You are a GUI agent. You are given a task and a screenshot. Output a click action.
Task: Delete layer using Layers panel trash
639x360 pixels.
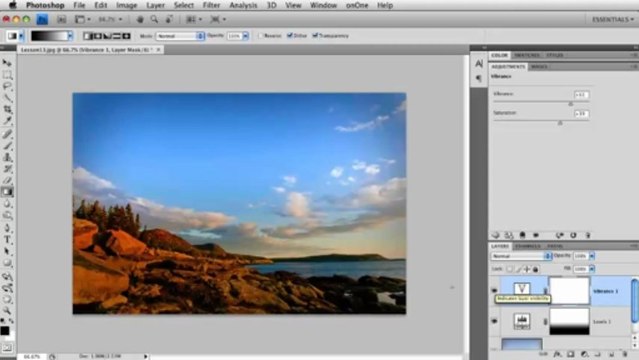pos(624,354)
